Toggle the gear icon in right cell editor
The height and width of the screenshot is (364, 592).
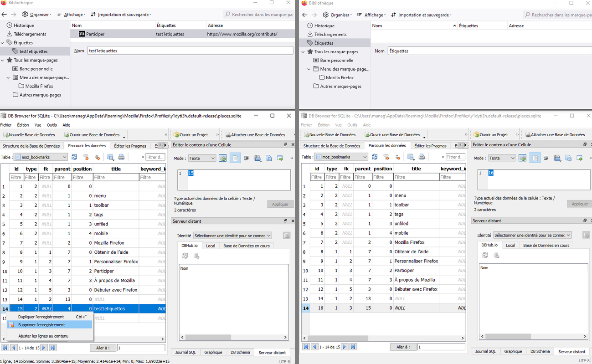[x=523, y=158]
